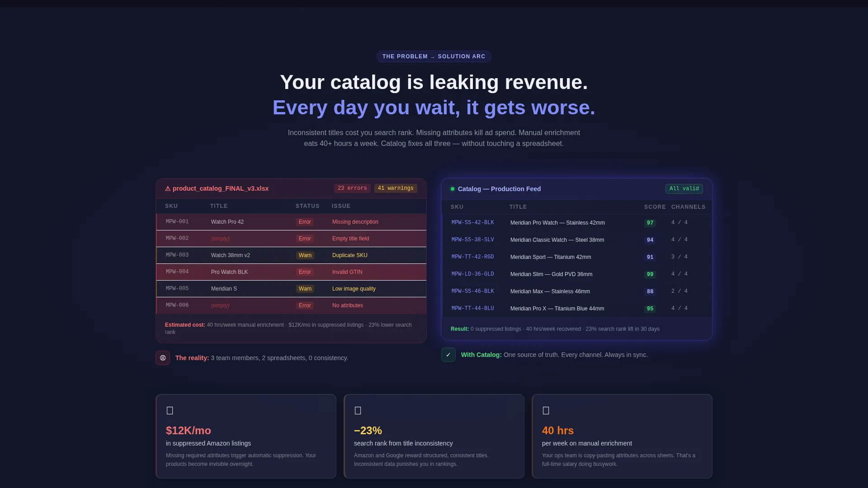Click the Result summary text
Screen dimensions: 868x488
(555, 329)
